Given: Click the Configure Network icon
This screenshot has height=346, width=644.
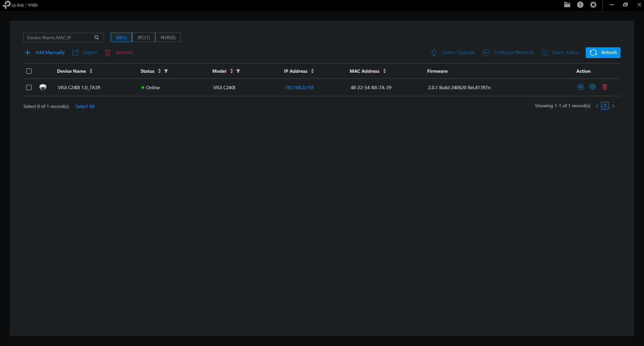Looking at the screenshot, I should (x=486, y=53).
